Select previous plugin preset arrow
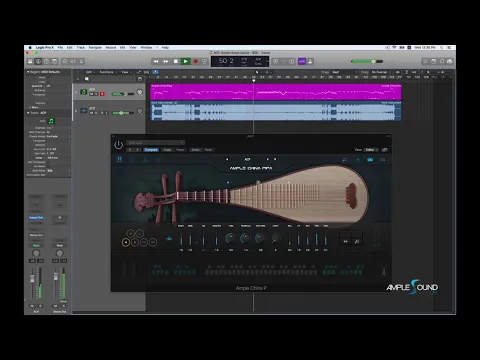Image resolution: width=480 pixels, height=360 pixels. coord(130,150)
